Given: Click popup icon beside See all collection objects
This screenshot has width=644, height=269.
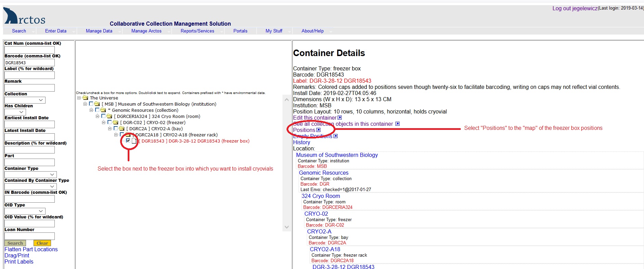Looking at the screenshot, I should [x=397, y=124].
